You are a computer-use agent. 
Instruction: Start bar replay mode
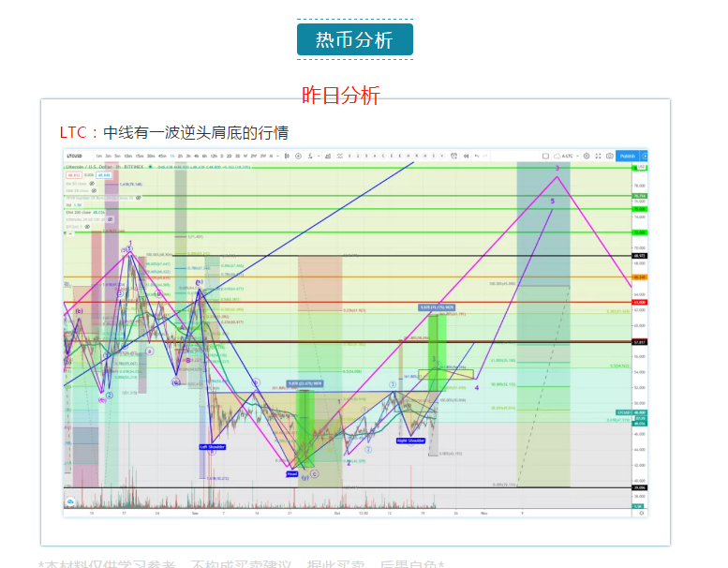(467, 156)
